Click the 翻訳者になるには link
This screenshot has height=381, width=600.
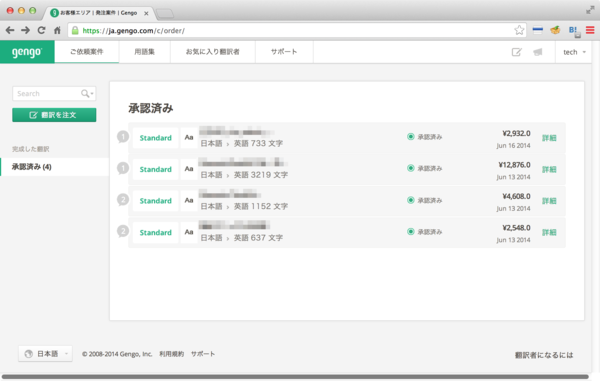pyautogui.click(x=544, y=355)
